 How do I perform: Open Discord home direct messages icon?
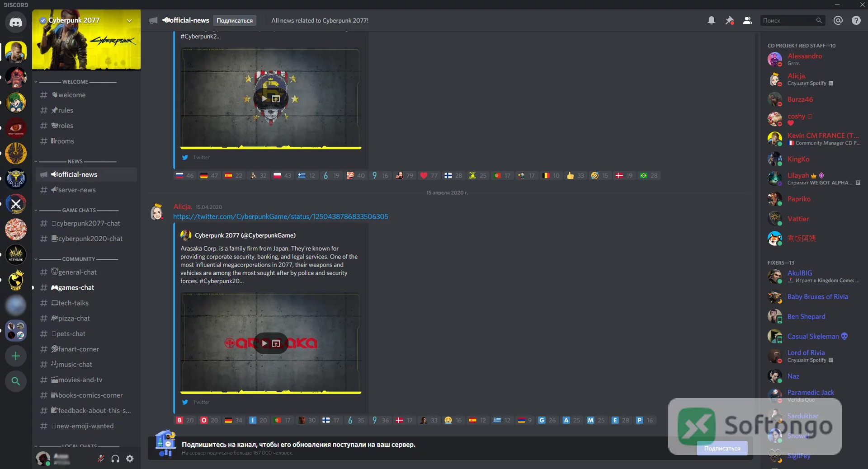(x=16, y=22)
